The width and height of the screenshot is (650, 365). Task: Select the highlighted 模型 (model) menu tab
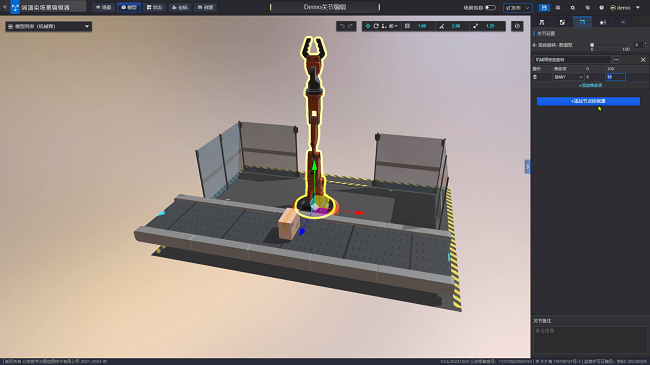click(129, 7)
